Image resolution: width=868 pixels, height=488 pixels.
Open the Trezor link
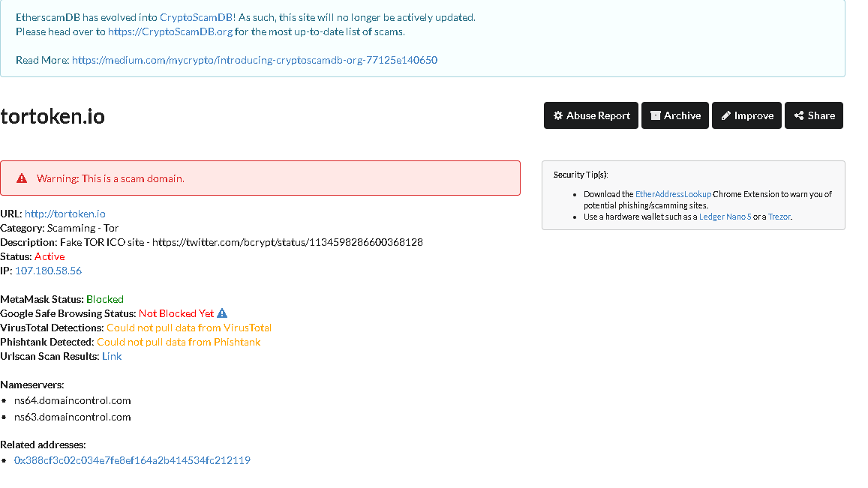tap(779, 217)
